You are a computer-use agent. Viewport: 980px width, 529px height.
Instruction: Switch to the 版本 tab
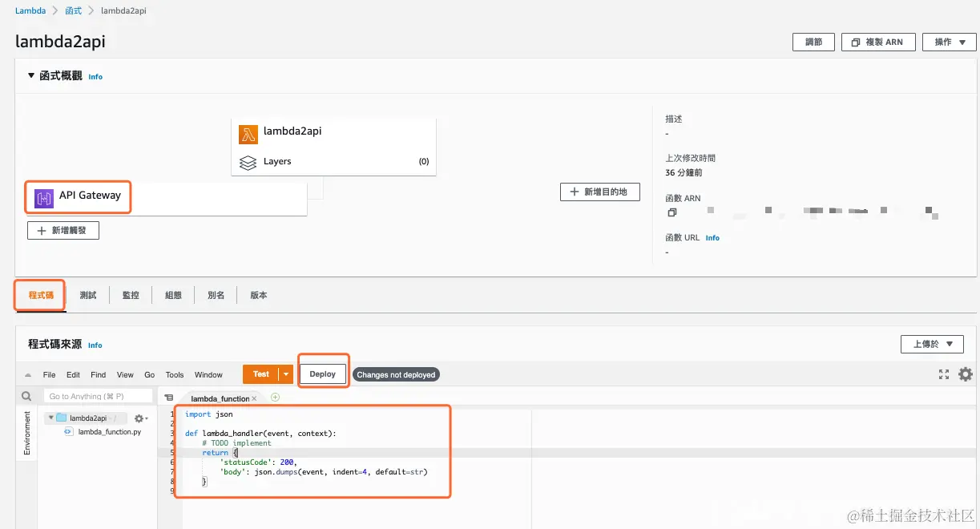tap(259, 295)
